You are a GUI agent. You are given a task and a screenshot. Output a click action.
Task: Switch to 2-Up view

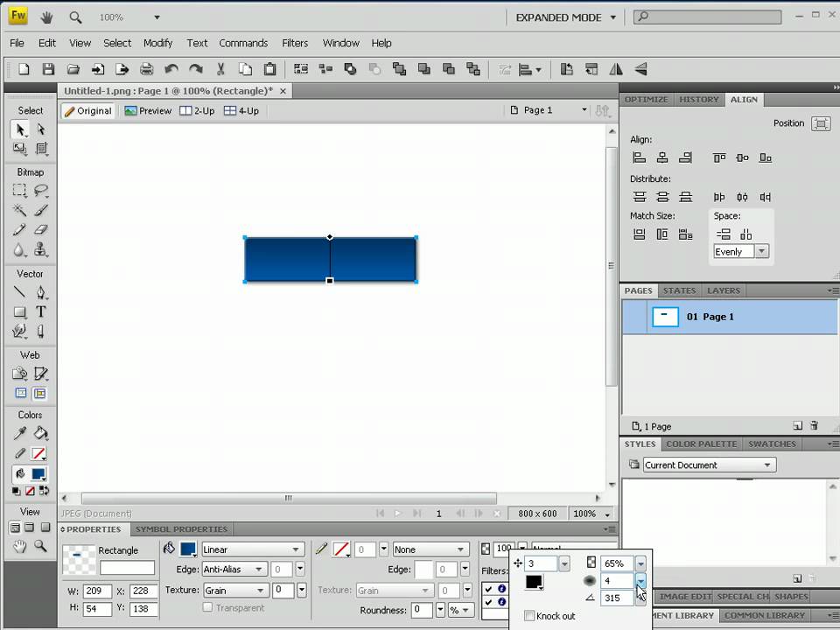point(197,111)
